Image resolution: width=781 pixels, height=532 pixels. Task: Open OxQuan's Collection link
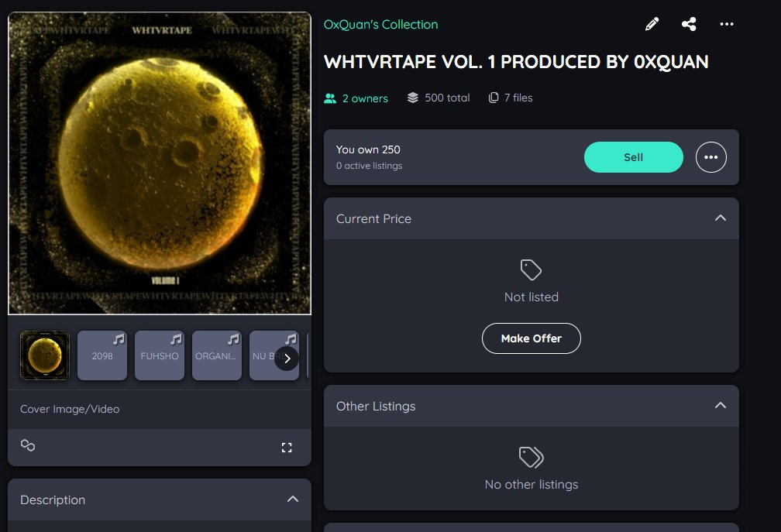(380, 24)
